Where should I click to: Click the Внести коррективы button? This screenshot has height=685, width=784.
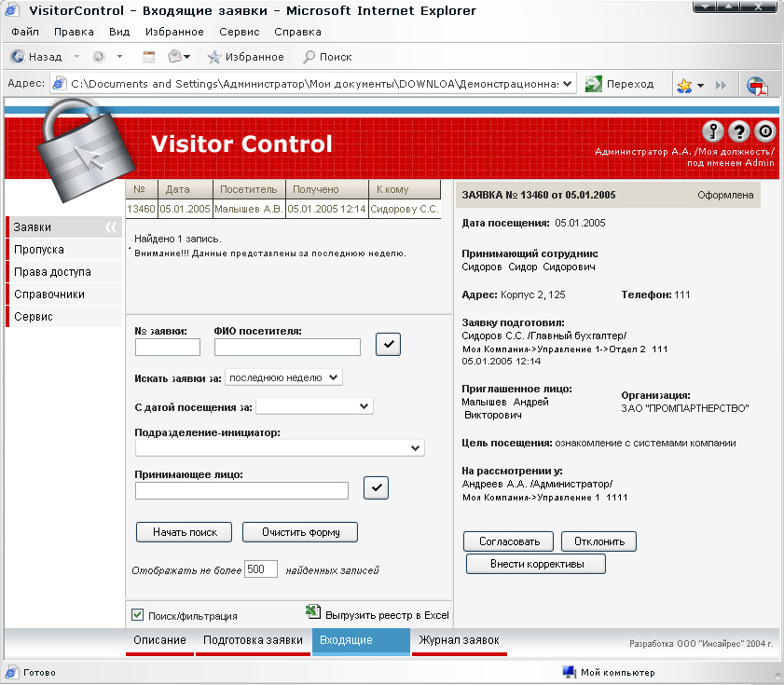click(x=536, y=564)
